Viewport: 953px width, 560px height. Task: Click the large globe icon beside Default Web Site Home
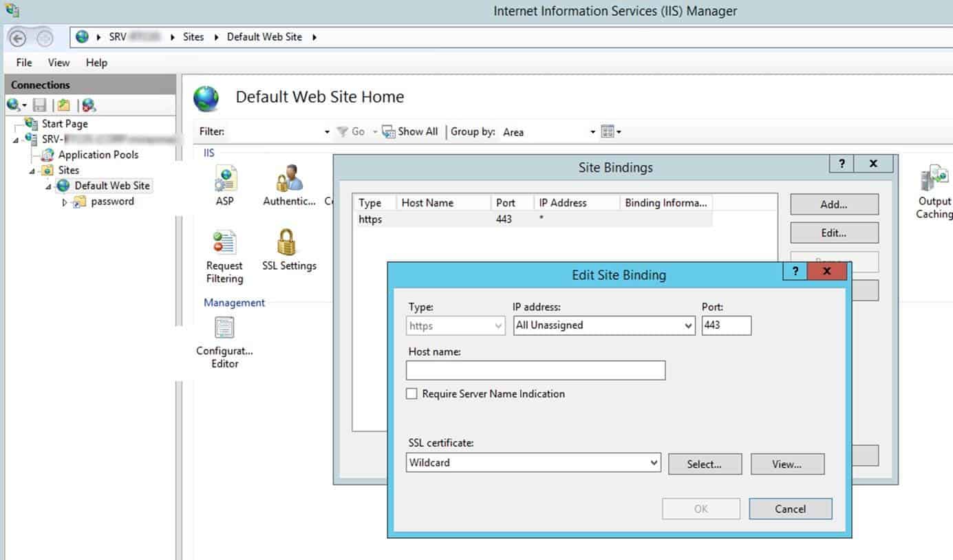pos(206,98)
